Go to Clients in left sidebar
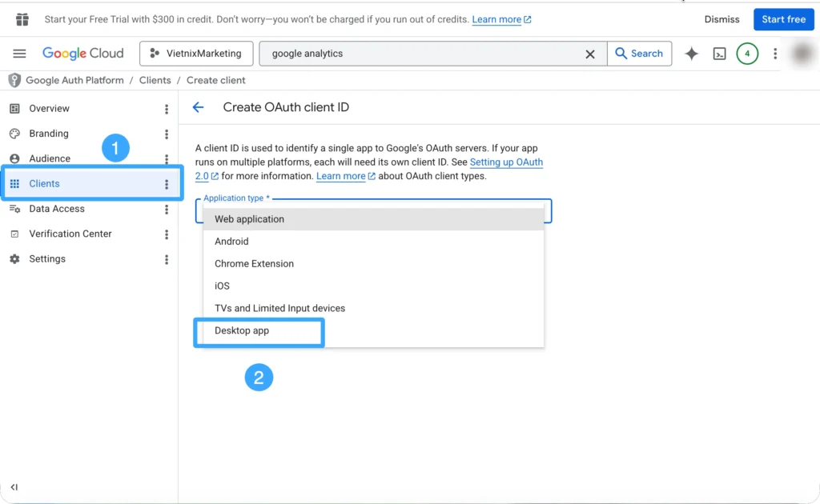This screenshot has height=504, width=820. click(x=45, y=184)
